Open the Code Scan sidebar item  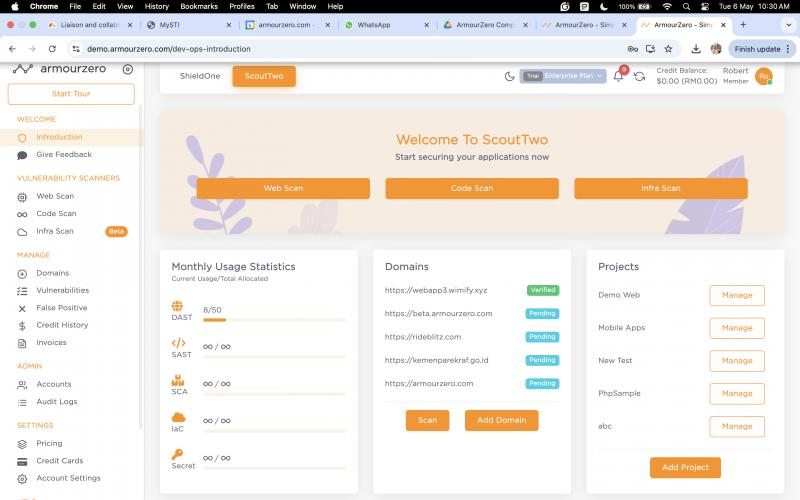pos(56,214)
